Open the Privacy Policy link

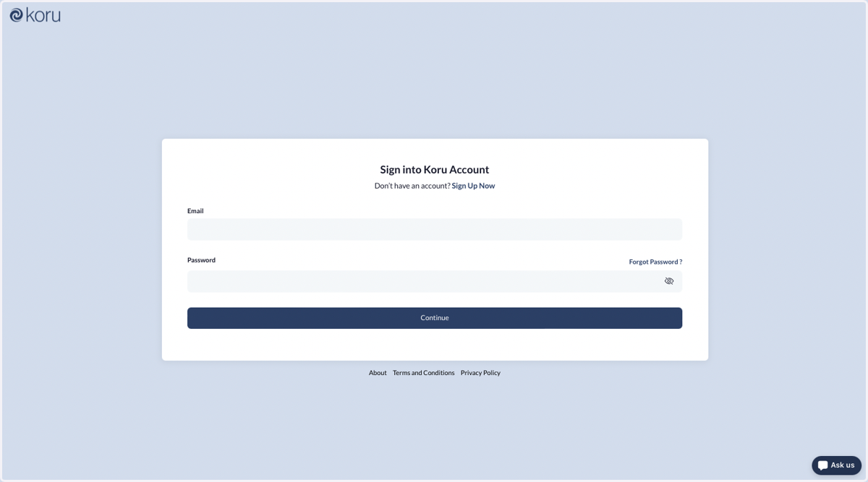click(x=480, y=373)
